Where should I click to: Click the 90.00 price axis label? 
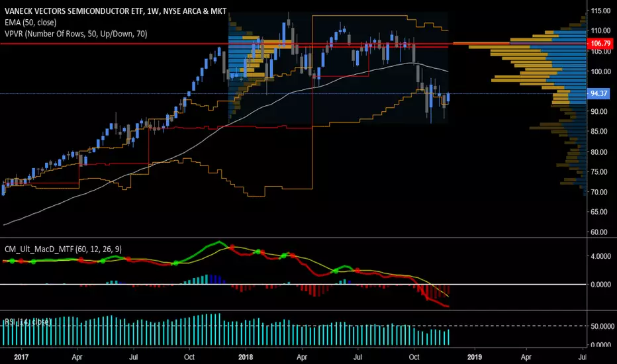(x=600, y=111)
